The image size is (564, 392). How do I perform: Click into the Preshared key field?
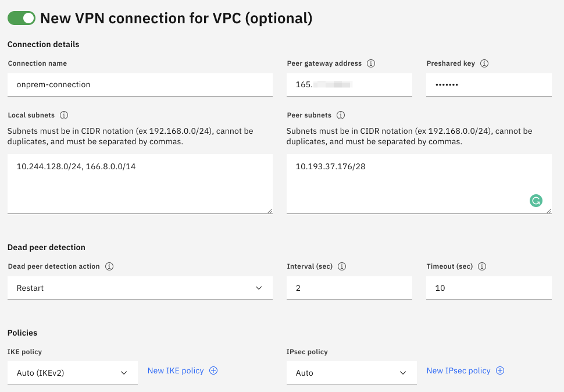(488, 84)
